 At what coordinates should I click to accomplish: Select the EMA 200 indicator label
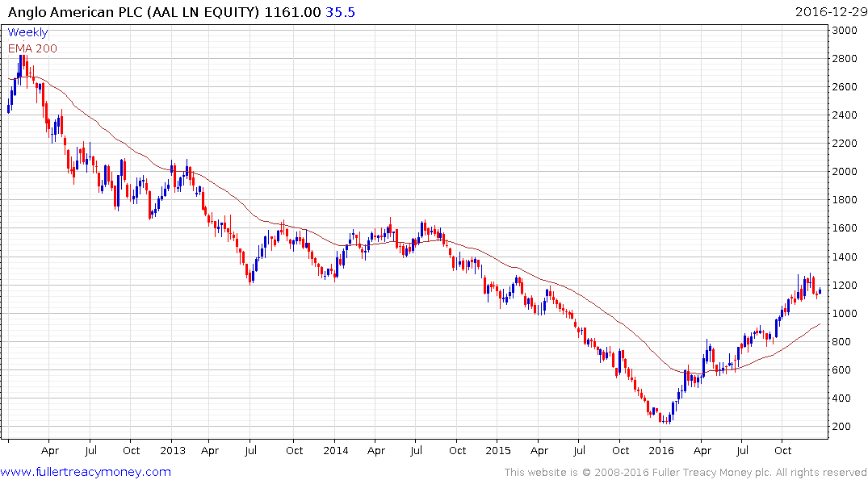tap(32, 48)
